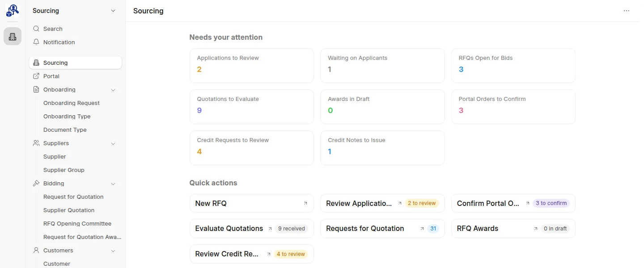This screenshot has height=268, width=644.
Task: Click the arrow icon on Review Applications
Action: click(400, 203)
